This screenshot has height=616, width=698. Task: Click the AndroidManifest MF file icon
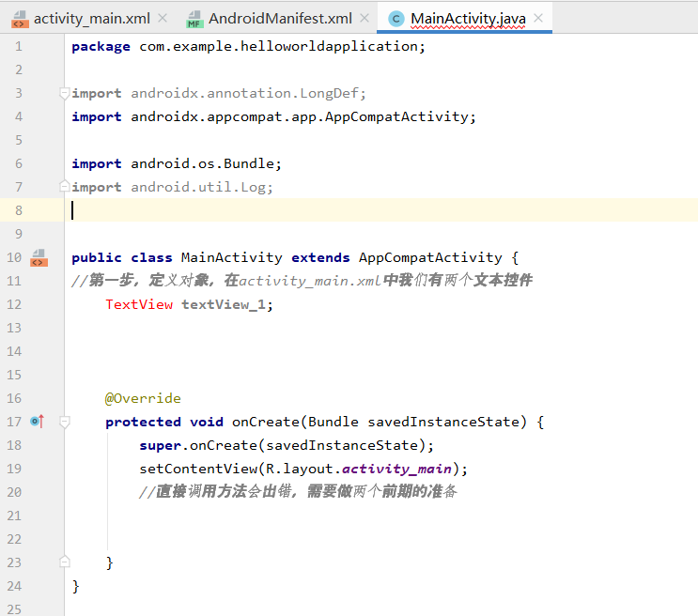click(x=194, y=19)
